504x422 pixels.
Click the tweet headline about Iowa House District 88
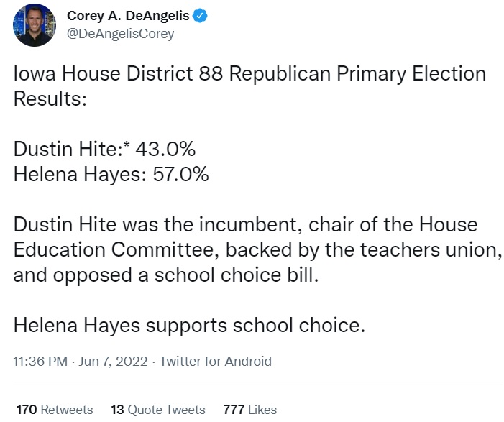point(249,86)
